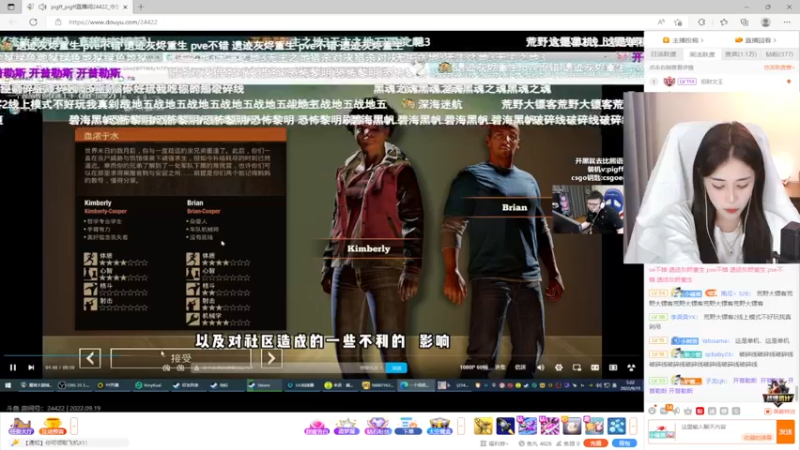Click the chat input field
Screen dimensions: 800x450
click(x=727, y=431)
